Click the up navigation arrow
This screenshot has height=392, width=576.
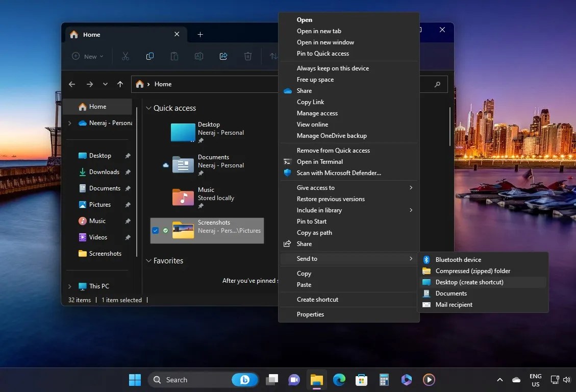pos(120,84)
